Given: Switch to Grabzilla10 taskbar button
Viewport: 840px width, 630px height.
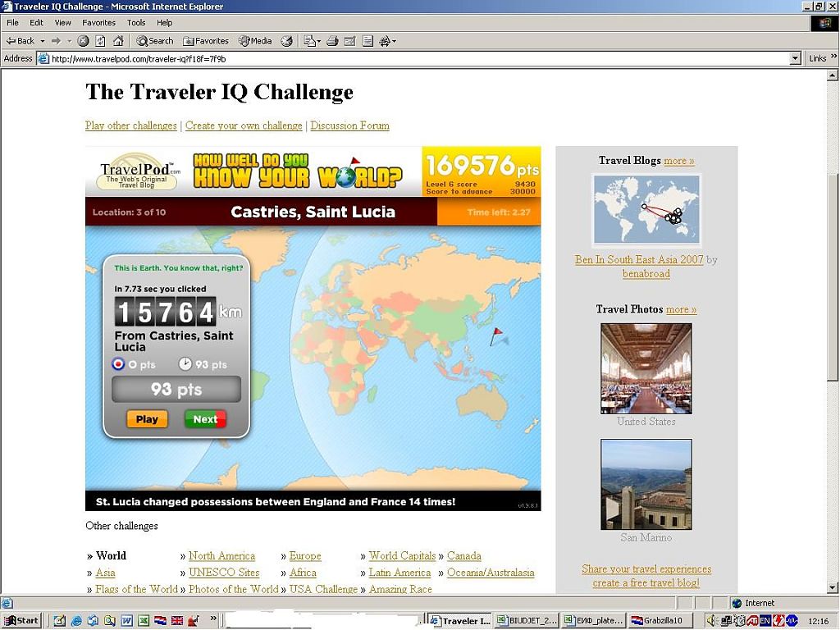Looking at the screenshot, I should [x=660, y=621].
